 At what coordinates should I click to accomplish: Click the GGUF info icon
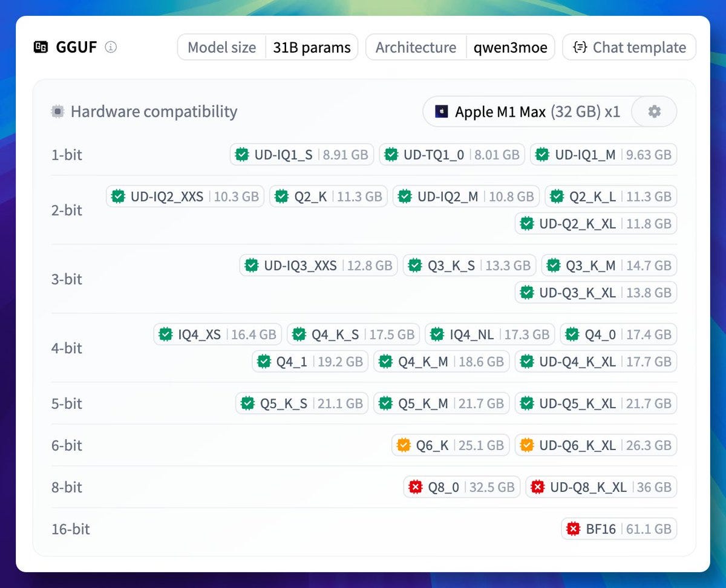tap(111, 47)
